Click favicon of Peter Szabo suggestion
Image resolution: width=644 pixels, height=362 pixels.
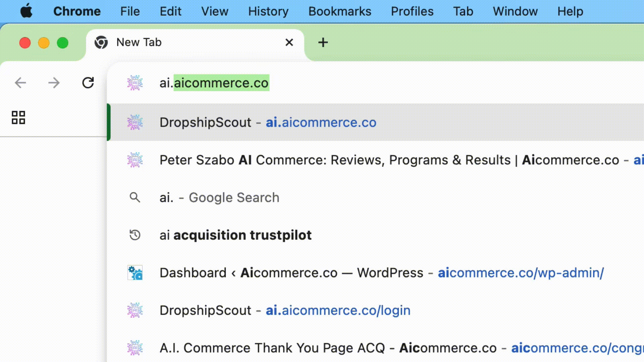135,160
